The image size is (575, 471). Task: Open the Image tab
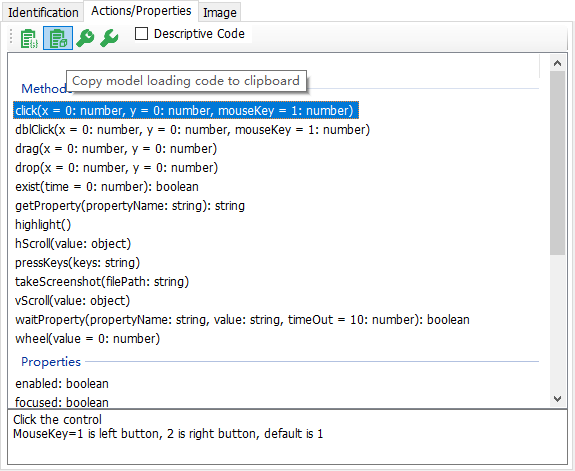click(x=220, y=12)
